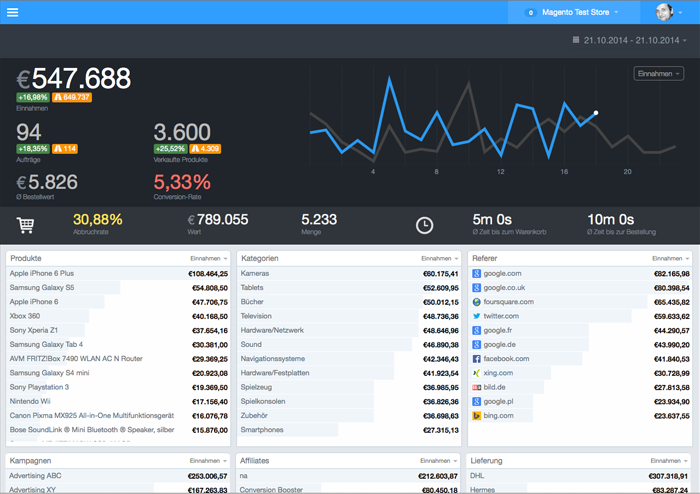Screen dimensions: 700x494
Task: Click the 30,88% Abbruchrate value
Action: pos(97,220)
